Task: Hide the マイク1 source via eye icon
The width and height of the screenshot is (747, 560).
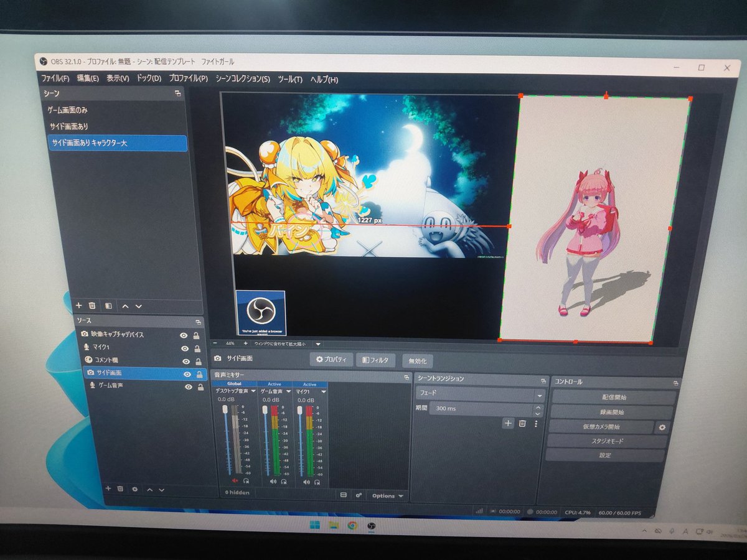Action: tap(185, 348)
